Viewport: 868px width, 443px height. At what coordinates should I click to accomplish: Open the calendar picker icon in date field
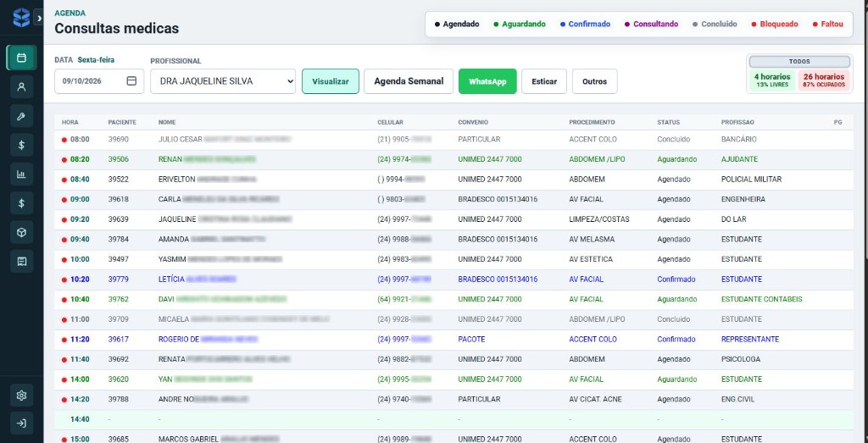pos(131,80)
